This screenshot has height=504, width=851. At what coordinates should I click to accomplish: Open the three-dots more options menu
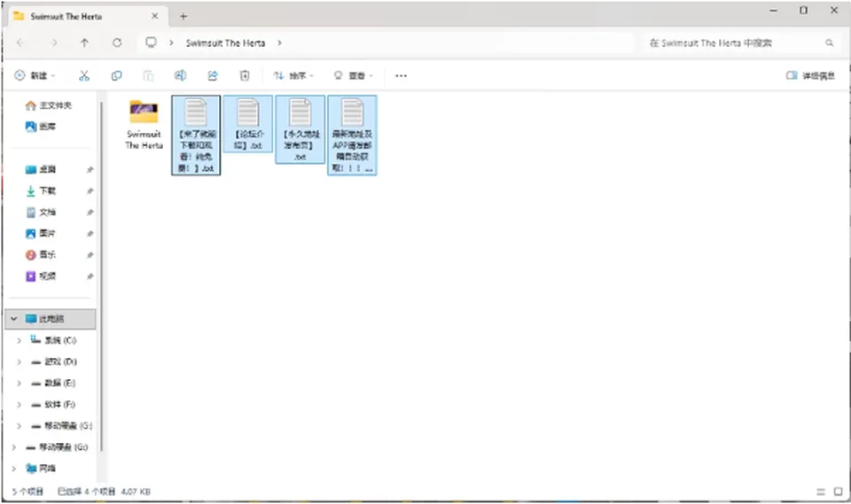pyautogui.click(x=401, y=76)
